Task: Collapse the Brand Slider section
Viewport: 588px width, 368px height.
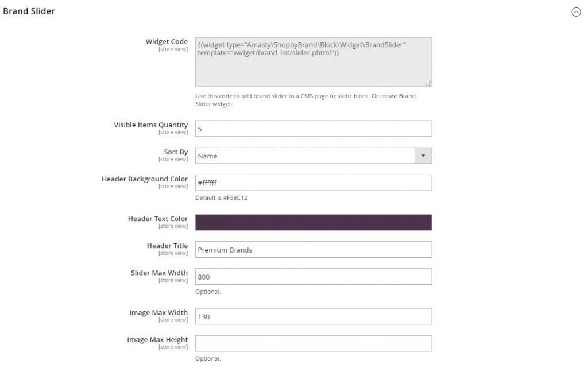Action: point(576,12)
